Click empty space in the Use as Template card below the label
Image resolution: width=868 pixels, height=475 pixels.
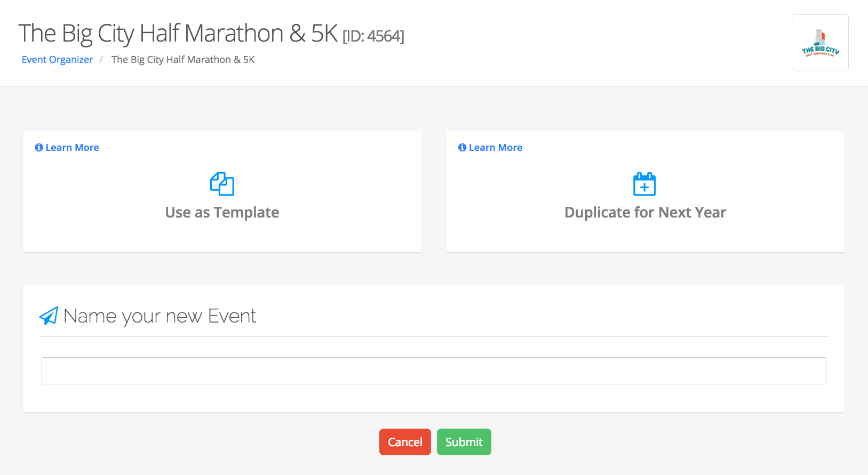click(222, 237)
